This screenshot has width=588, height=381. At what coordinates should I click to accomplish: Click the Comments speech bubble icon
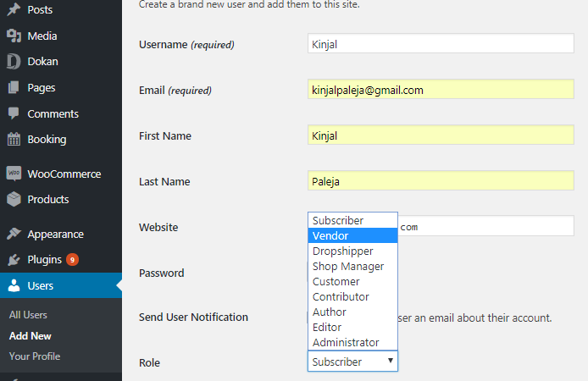point(14,113)
